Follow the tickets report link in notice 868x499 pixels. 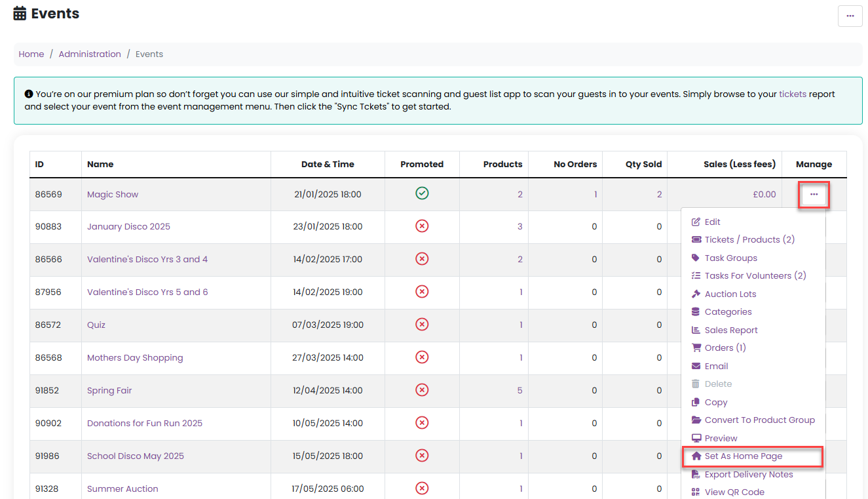click(x=793, y=94)
